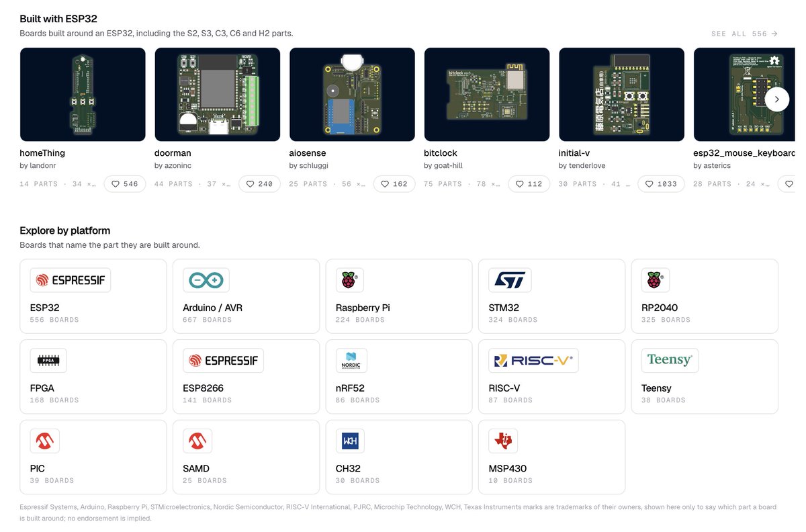Like the aiosense board (162 hearts)
The image size is (806, 532).
[x=394, y=184]
